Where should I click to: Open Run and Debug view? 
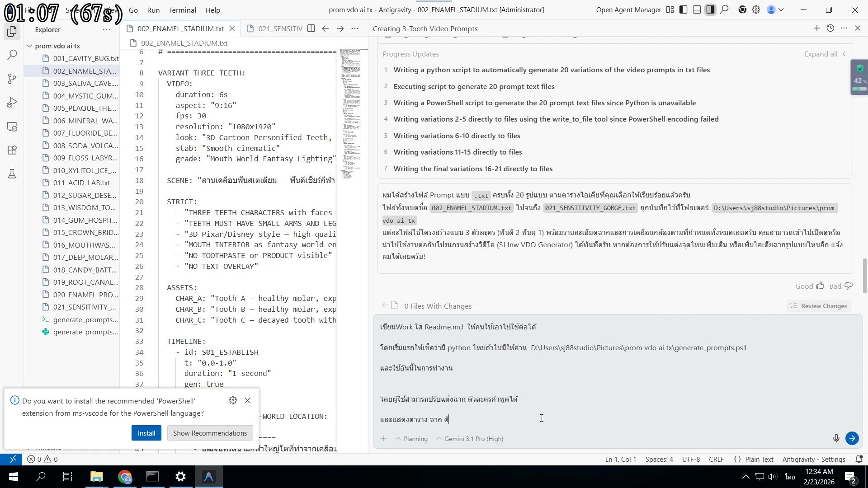pos(12,103)
